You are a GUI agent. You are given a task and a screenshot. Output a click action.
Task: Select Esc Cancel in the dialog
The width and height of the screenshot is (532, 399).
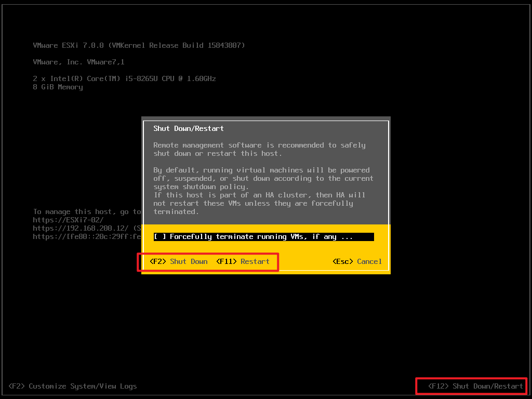[x=357, y=262]
